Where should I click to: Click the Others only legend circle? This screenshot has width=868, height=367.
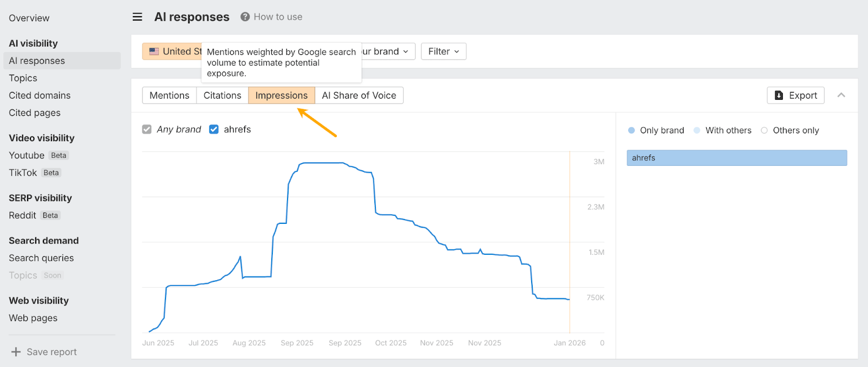click(764, 130)
